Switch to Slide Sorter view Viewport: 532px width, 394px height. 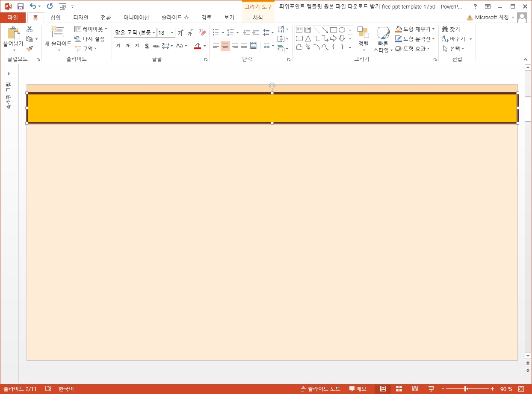coord(399,389)
